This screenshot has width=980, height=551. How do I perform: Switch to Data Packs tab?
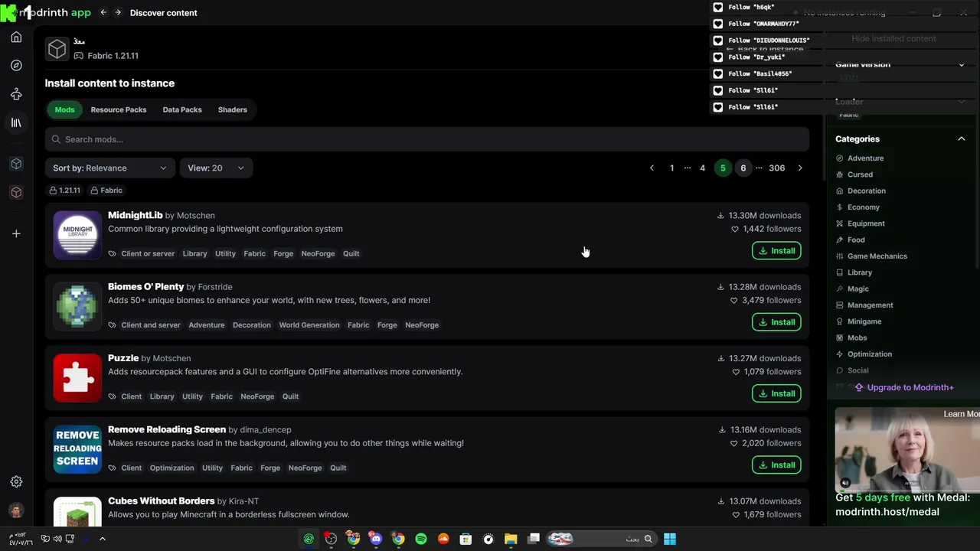tap(182, 109)
